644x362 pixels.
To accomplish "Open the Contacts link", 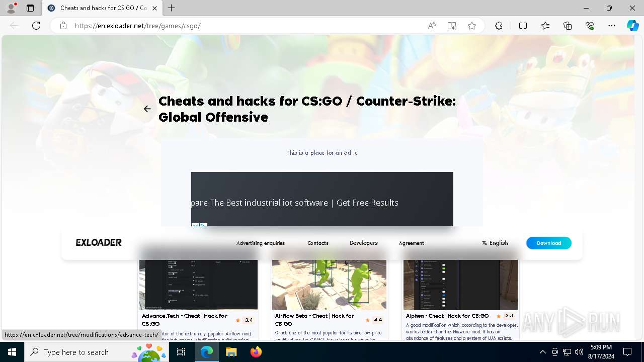I will tap(318, 243).
